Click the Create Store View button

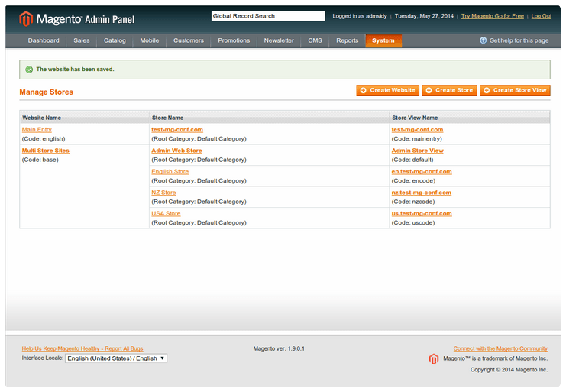tap(515, 90)
